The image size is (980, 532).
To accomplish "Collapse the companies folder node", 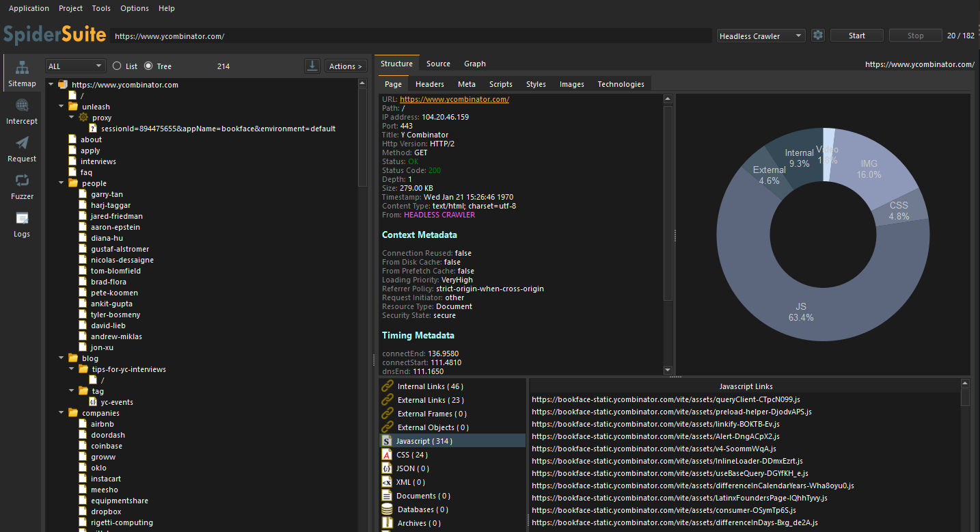I will tap(62, 413).
